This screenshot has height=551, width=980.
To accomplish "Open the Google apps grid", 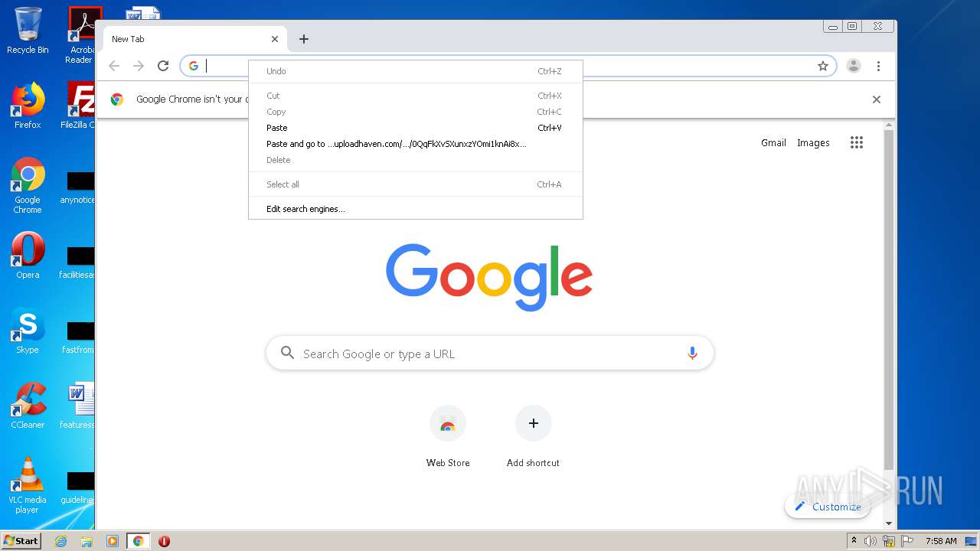I will [x=857, y=142].
